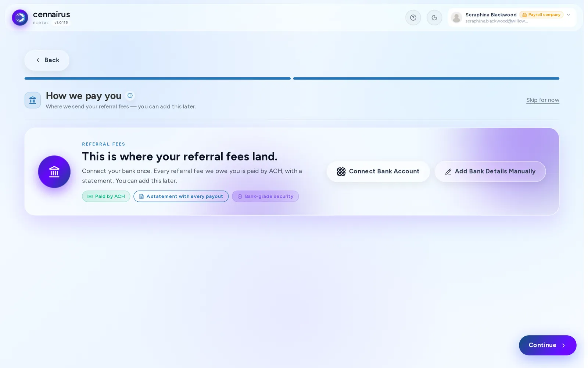
Task: Click the PORTAL label under cennairus
Action: [x=41, y=23]
